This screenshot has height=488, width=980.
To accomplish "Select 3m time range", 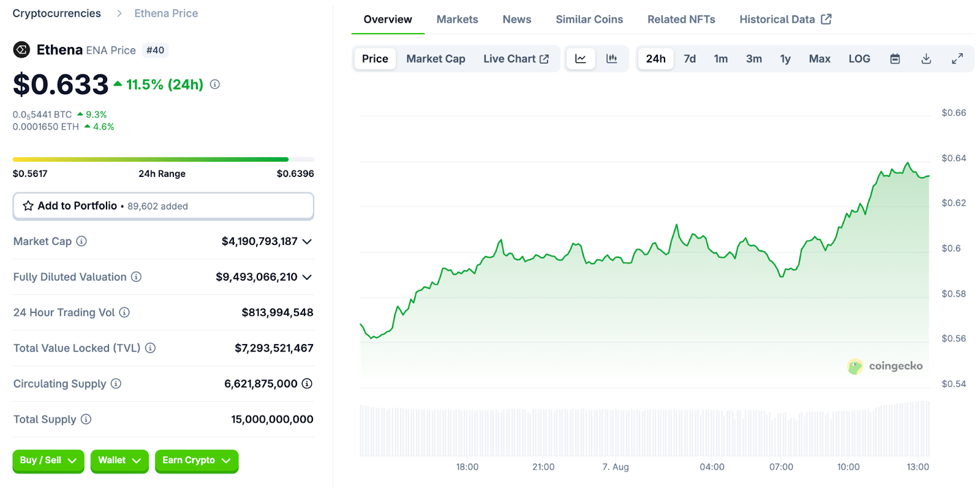I will 754,59.
